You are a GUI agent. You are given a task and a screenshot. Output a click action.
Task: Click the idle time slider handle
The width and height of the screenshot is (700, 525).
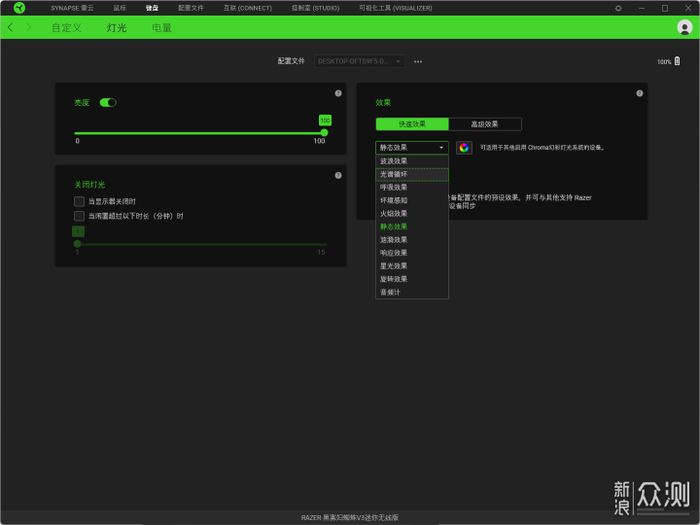[77, 244]
